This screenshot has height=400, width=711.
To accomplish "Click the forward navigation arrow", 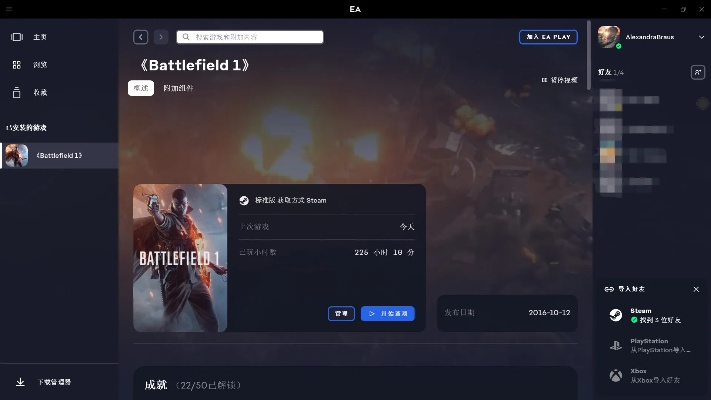I will [161, 37].
